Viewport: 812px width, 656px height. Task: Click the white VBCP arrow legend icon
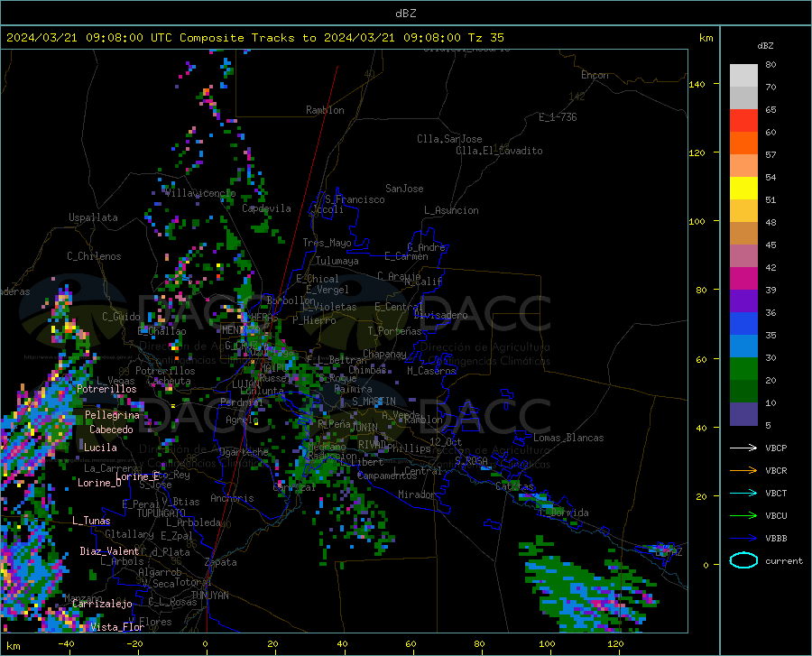[743, 448]
